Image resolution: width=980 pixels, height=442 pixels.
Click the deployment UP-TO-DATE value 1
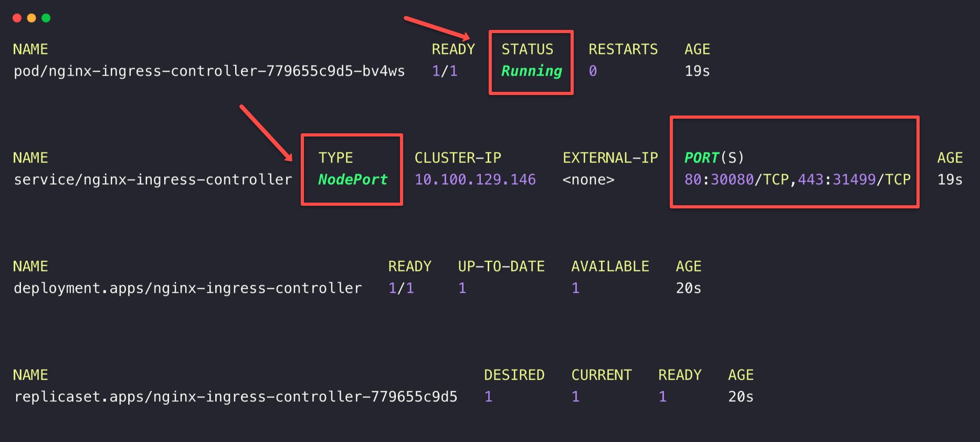coord(462,288)
